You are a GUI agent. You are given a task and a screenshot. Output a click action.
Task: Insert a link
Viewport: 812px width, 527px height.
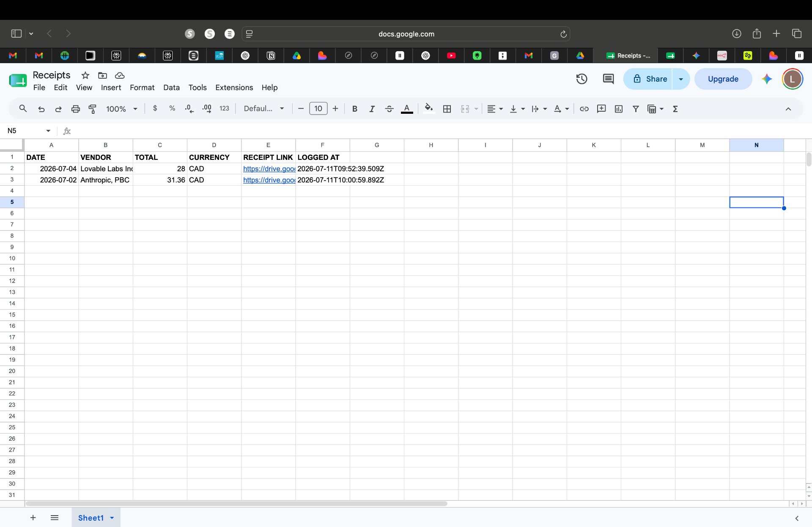pos(584,109)
